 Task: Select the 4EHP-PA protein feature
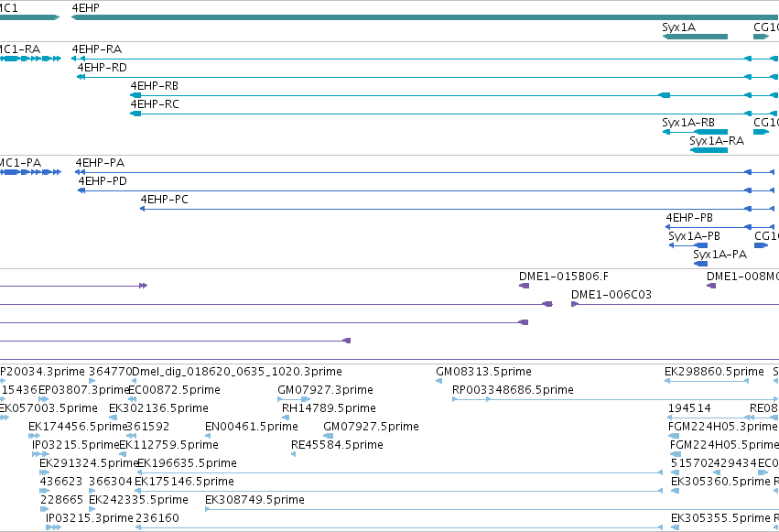[x=425, y=172]
